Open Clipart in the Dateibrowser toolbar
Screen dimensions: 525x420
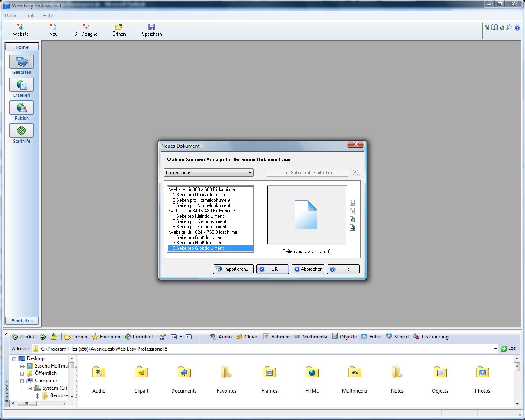pyautogui.click(x=247, y=336)
